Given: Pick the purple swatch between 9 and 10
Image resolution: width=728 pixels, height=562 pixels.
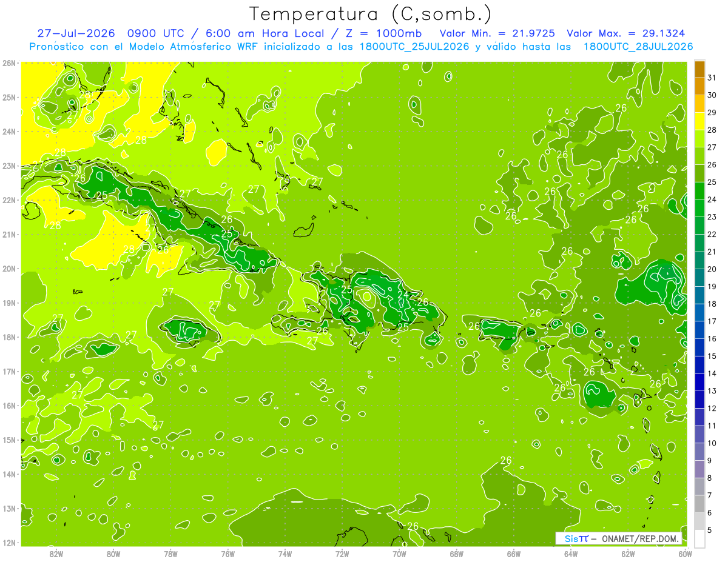Looking at the screenshot, I should pyautogui.click(x=699, y=452).
